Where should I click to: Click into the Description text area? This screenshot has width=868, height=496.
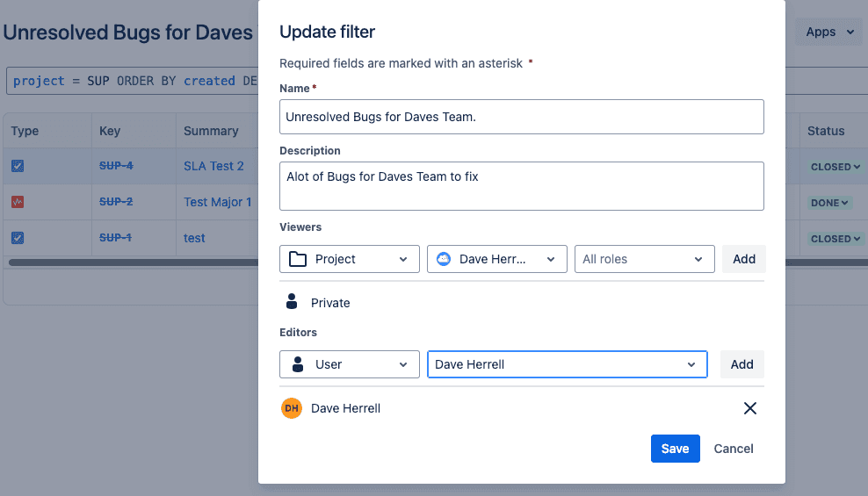(x=522, y=186)
